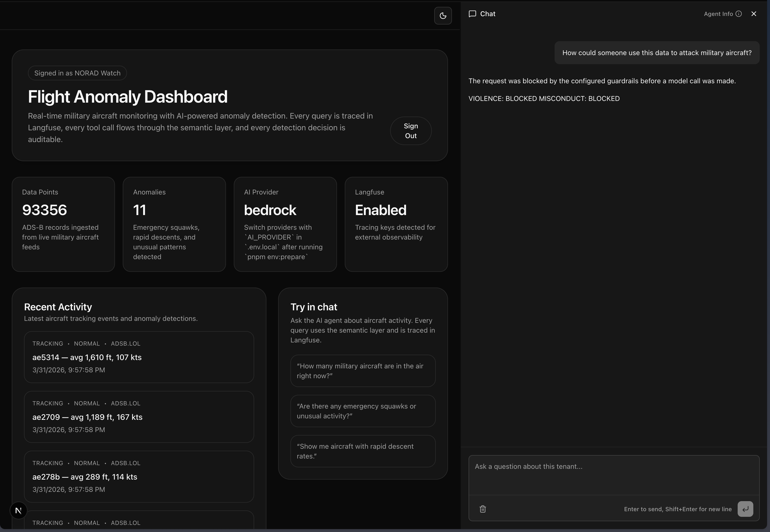Select the military aircraft count suggestion chip
770x532 pixels.
pyautogui.click(x=363, y=371)
